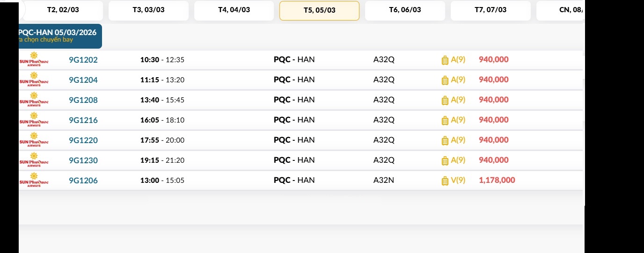Viewport: 644px width, 253px height.
Task: Click the baggage icon on the 9G1208 row
Action: pos(445,101)
